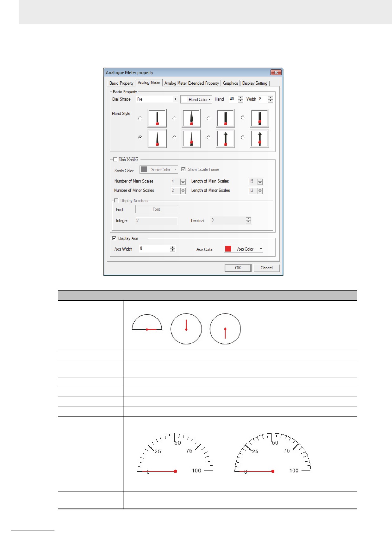Viewport: 392px width, 555px height.
Task: Adjust the Axis Width stepper arrows
Action: coord(172,249)
